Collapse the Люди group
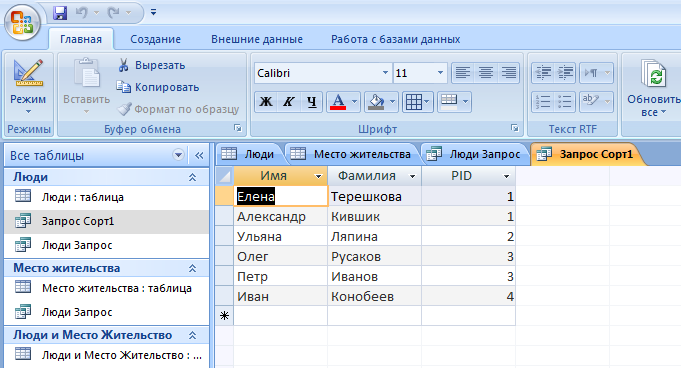Image resolution: width=681 pixels, height=368 pixels. (192, 177)
